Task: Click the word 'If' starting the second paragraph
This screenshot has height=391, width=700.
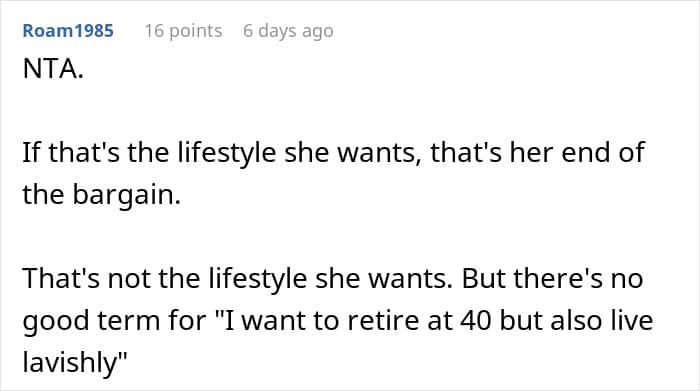Action: 31,153
